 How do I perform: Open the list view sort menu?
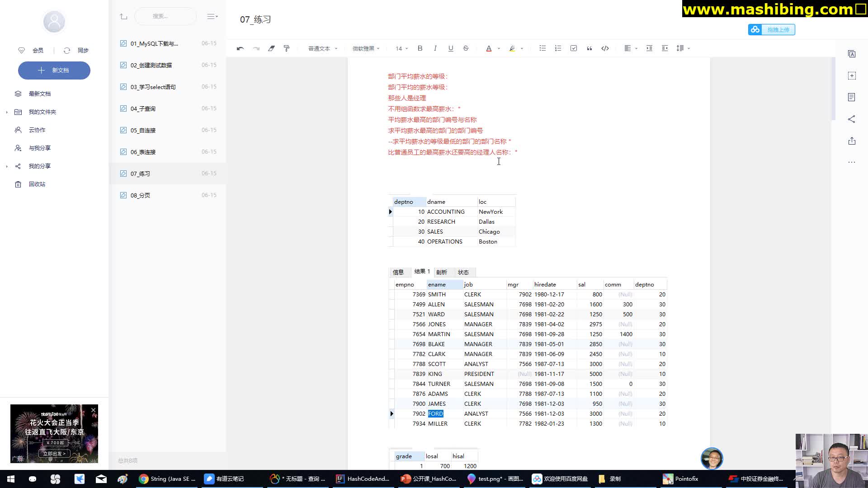212,16
